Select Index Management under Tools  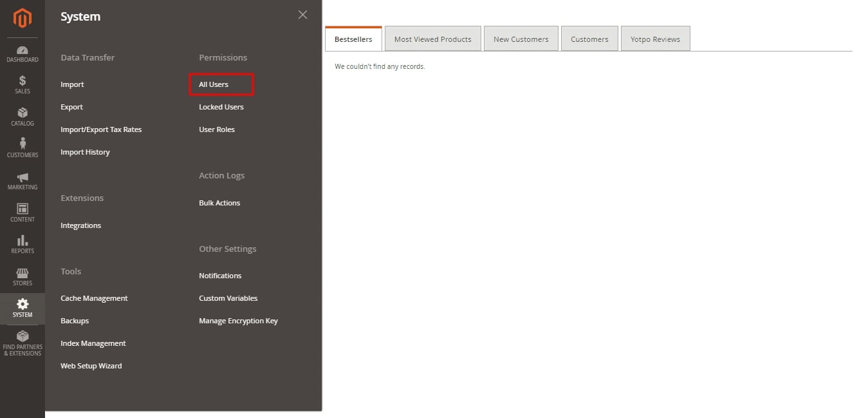pos(93,343)
